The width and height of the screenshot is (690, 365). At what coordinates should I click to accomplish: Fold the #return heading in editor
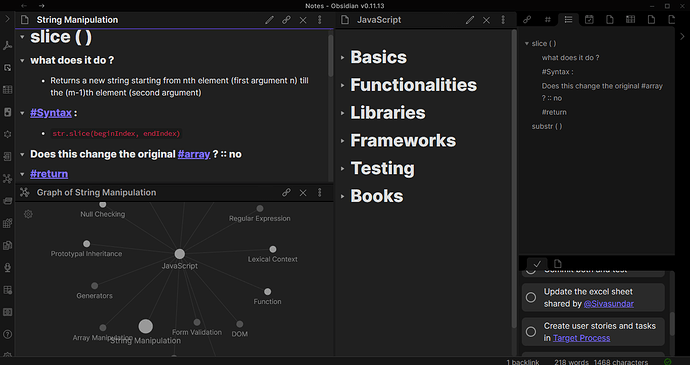click(22, 174)
